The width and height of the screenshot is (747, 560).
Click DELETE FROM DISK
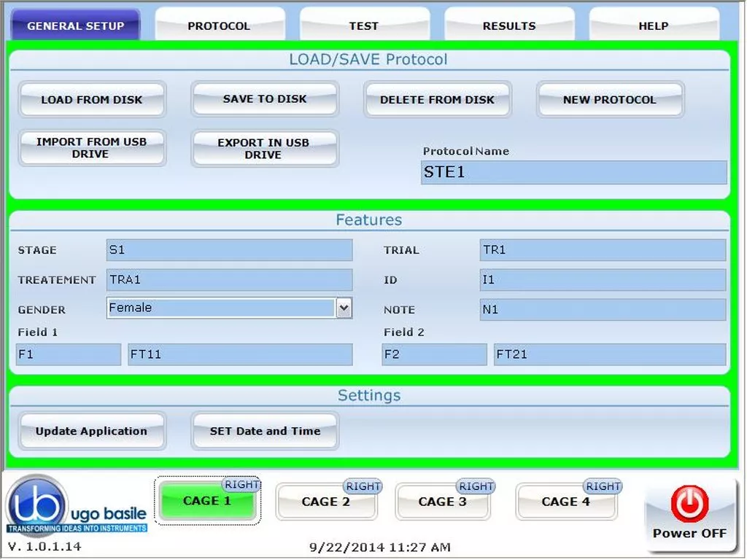(437, 99)
